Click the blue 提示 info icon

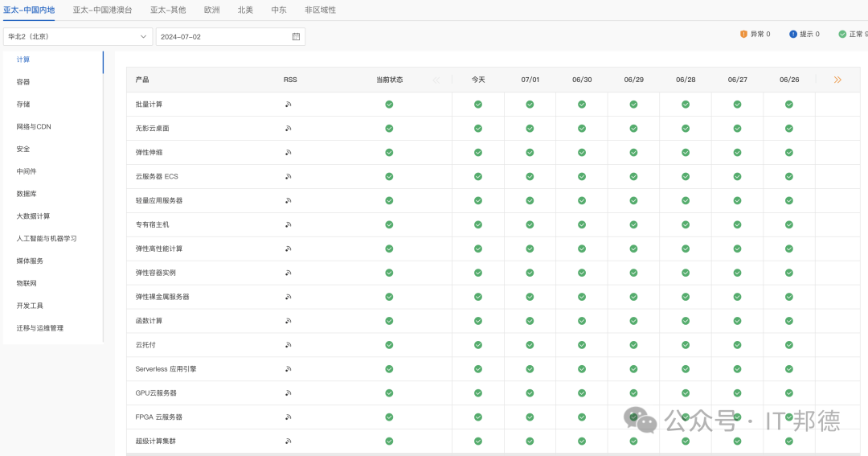(x=792, y=34)
